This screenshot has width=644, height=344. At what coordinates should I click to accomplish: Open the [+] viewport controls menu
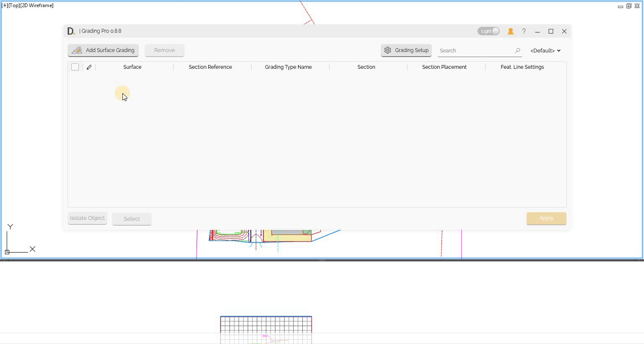5,5
